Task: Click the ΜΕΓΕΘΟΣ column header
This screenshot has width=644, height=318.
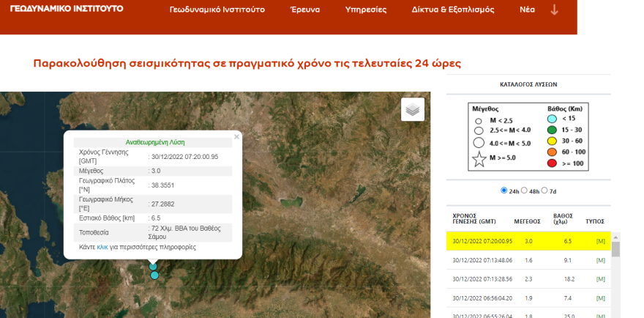Action: (x=528, y=221)
